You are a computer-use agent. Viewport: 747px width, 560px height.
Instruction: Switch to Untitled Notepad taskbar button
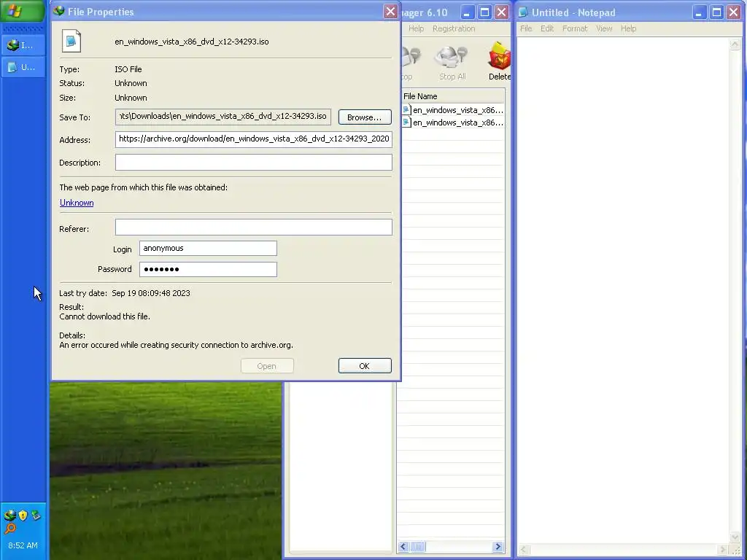tap(23, 67)
